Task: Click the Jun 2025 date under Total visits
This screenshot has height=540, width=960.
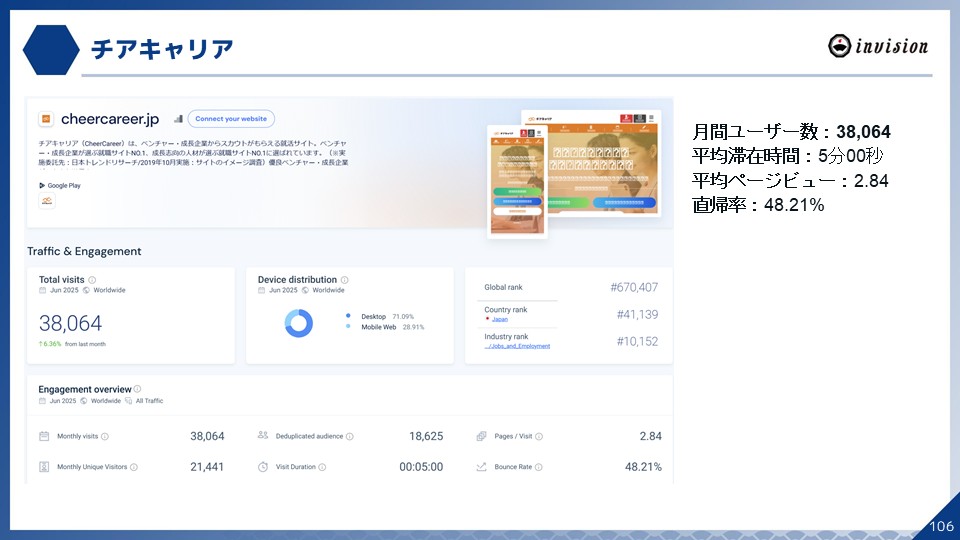Action: click(x=64, y=290)
